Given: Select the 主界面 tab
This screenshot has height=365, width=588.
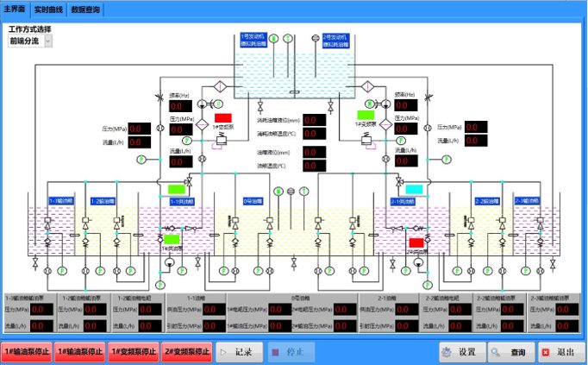Looking at the screenshot, I should pos(15,9).
